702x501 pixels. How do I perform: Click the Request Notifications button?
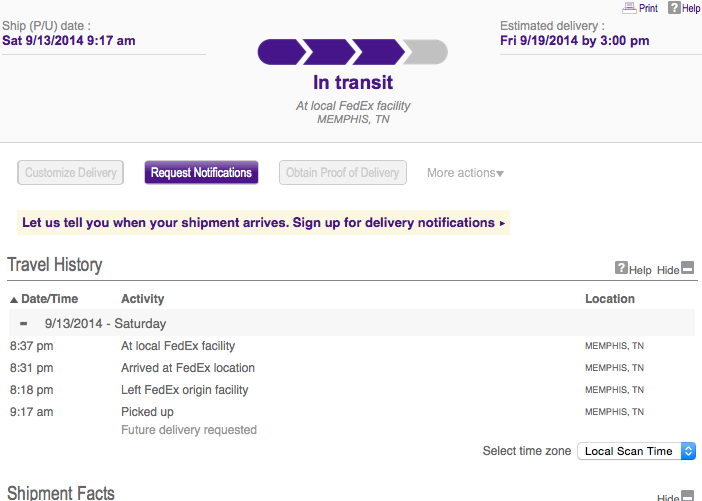coord(201,173)
